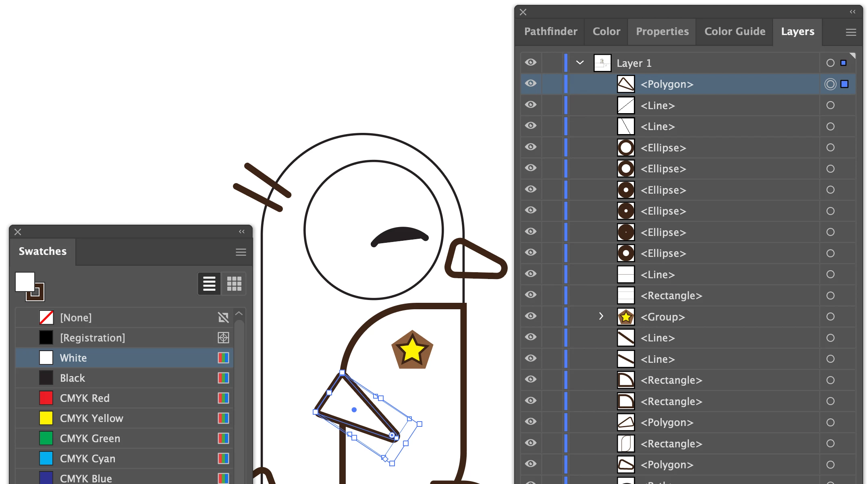The image size is (868, 484).
Task: Open the Swatches panel hamburger menu
Action: click(x=241, y=252)
